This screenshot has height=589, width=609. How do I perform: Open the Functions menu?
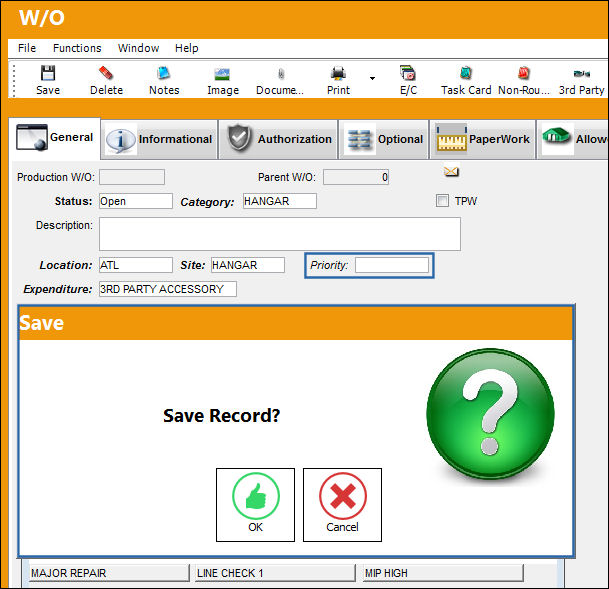click(x=77, y=48)
